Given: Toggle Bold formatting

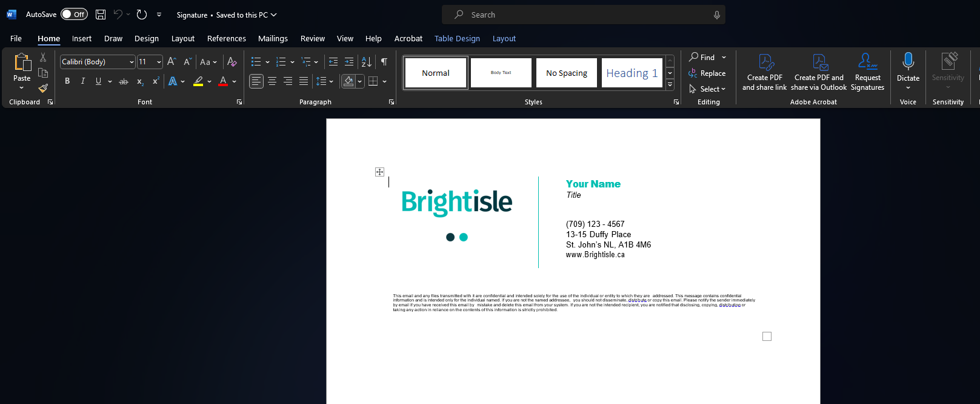Looking at the screenshot, I should click(67, 81).
